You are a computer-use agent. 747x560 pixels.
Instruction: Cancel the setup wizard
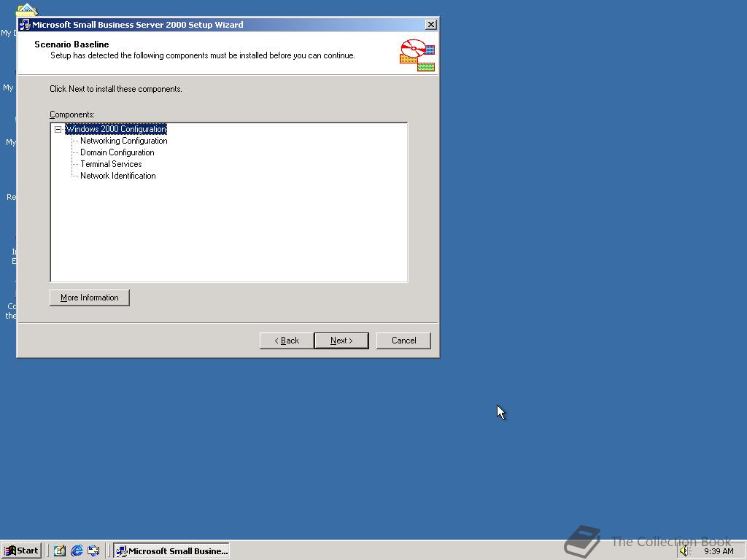[404, 341]
